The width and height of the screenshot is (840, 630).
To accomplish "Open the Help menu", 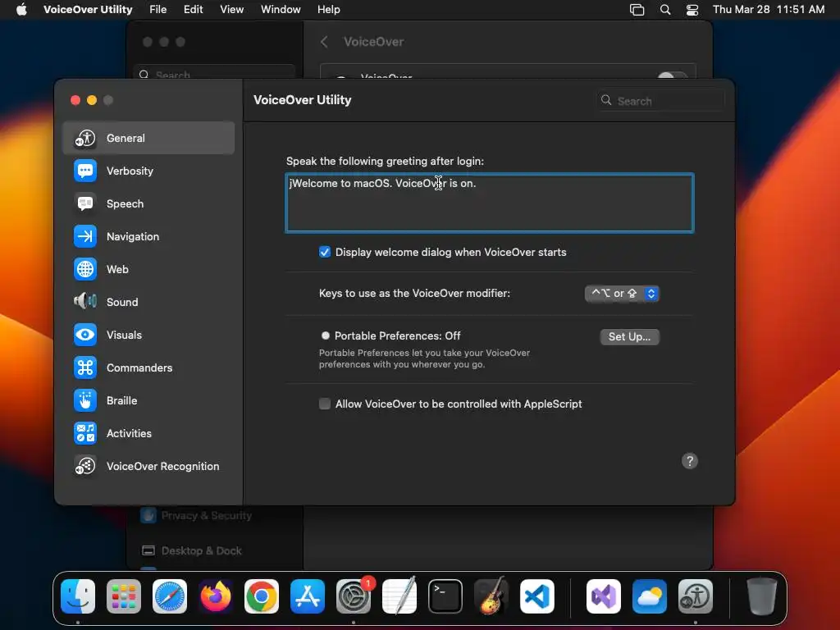I will tap(328, 9).
